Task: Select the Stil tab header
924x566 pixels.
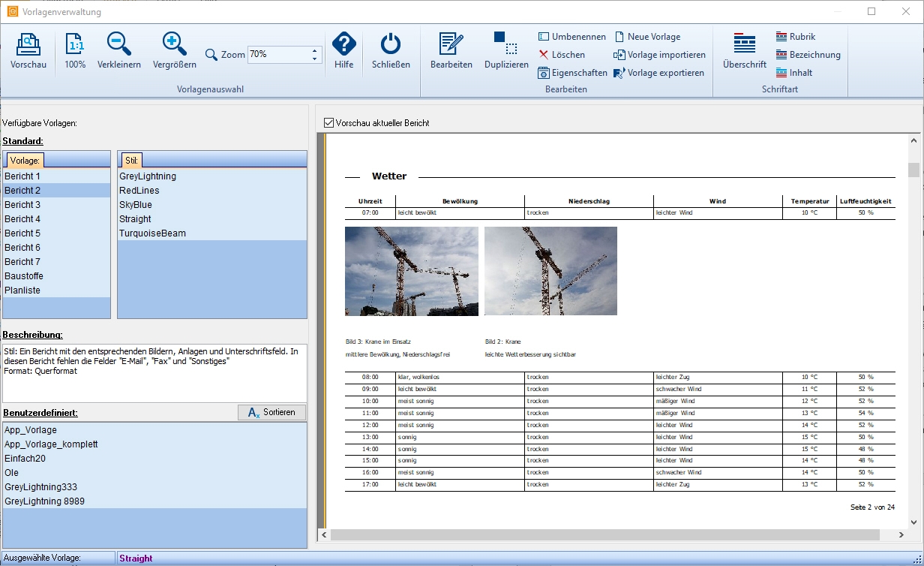Action: coord(130,160)
